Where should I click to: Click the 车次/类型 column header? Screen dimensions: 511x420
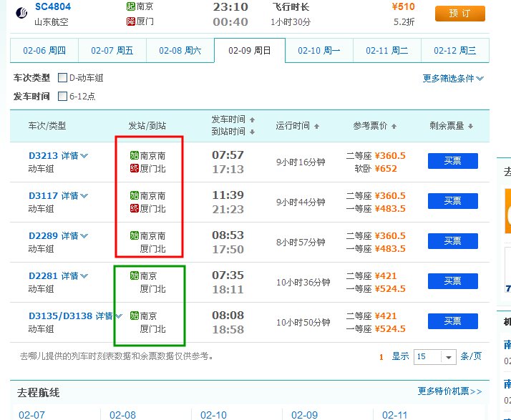[x=47, y=125]
